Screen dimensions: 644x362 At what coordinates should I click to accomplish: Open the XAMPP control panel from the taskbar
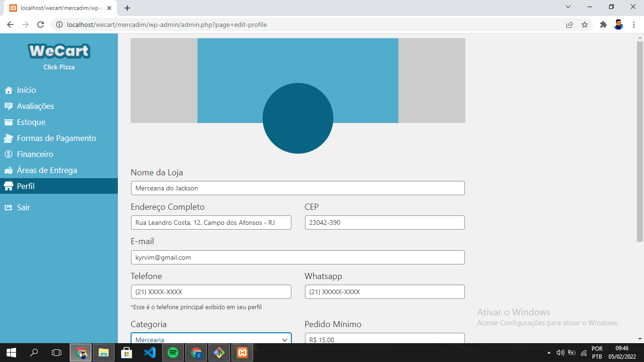pos(242,352)
